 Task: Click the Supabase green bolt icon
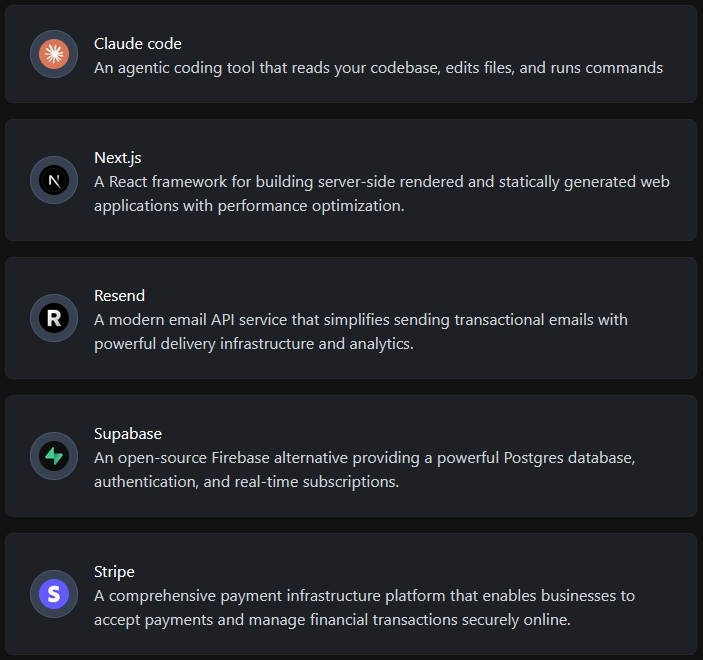pyautogui.click(x=54, y=456)
